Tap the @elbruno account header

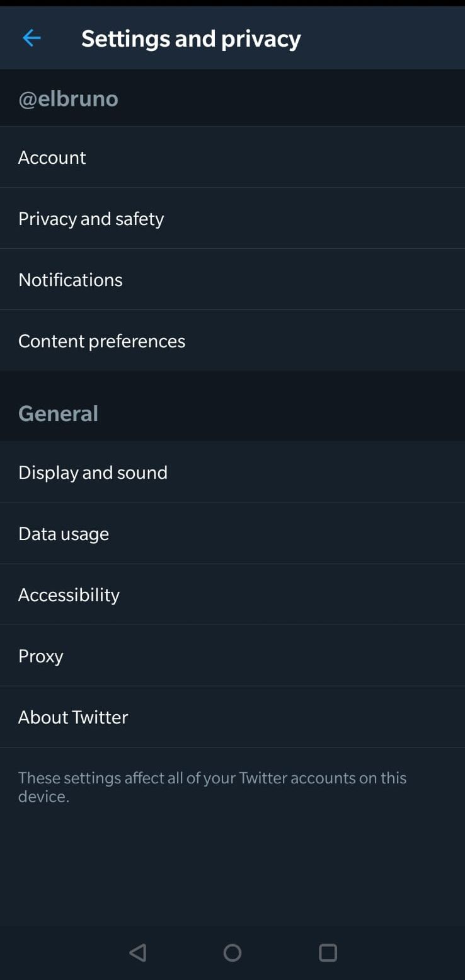click(68, 99)
